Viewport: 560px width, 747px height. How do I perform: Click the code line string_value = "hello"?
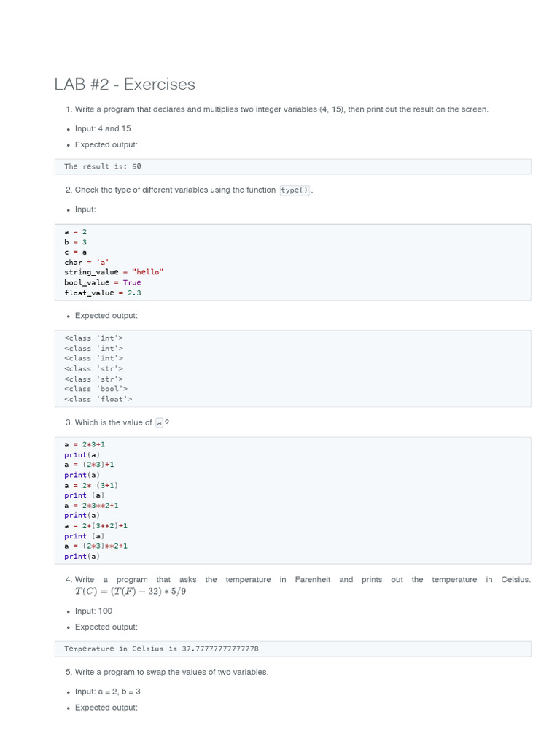[114, 272]
